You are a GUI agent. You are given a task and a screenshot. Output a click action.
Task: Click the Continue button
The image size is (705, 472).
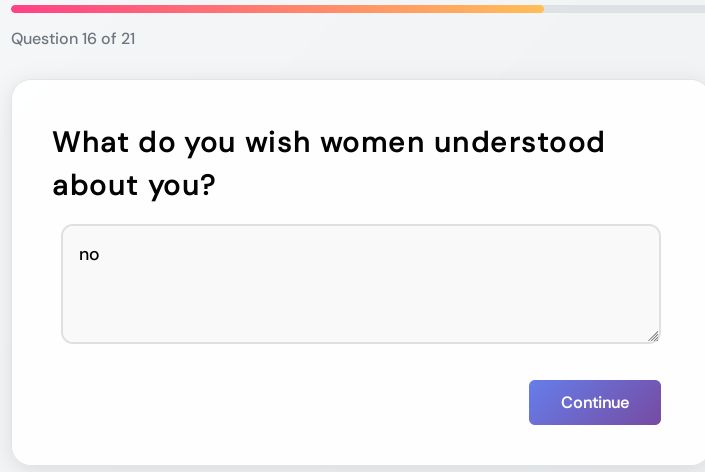click(594, 402)
